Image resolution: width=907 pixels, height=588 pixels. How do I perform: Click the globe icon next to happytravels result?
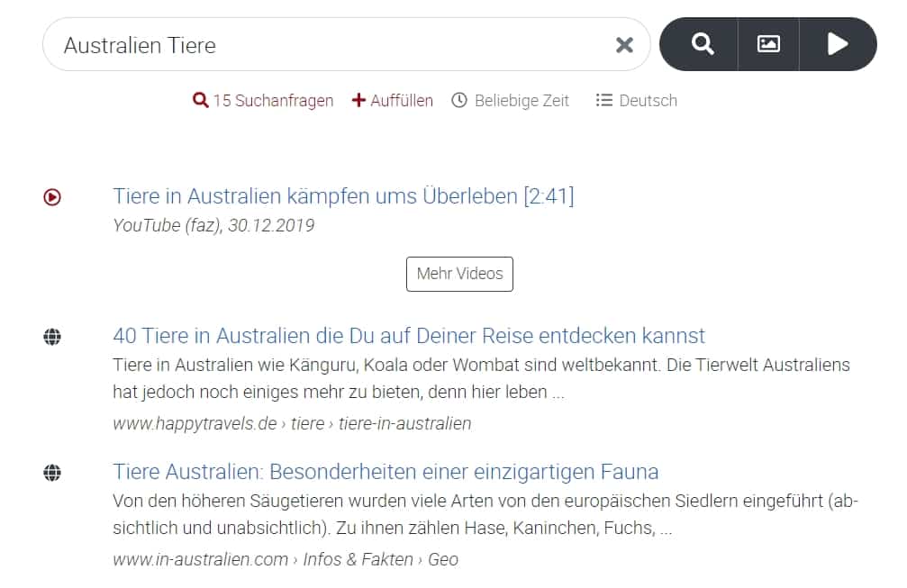51,336
